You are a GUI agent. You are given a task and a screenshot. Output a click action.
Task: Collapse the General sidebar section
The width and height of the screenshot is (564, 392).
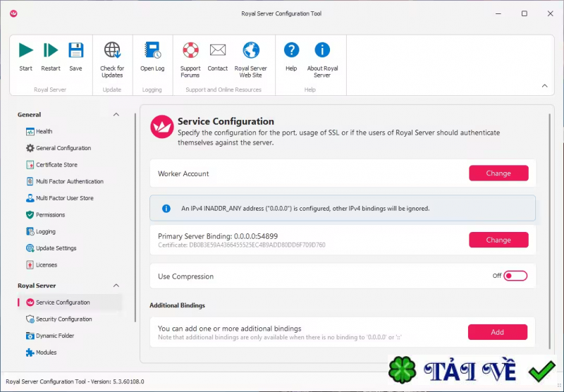[x=116, y=115]
